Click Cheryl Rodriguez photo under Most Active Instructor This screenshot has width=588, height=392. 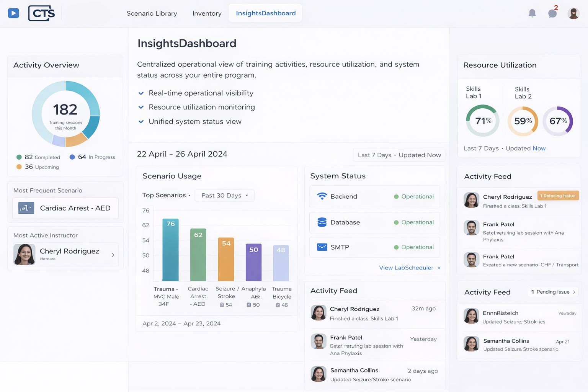pos(24,255)
